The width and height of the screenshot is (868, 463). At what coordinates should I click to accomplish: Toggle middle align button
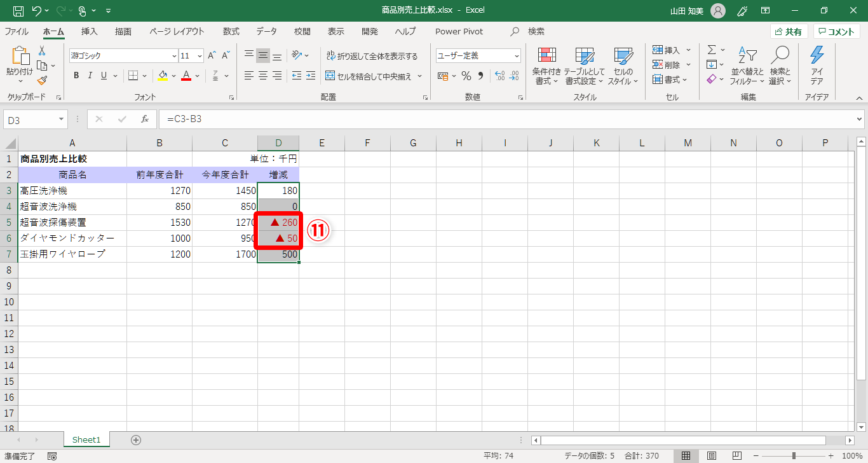pyautogui.click(x=263, y=55)
